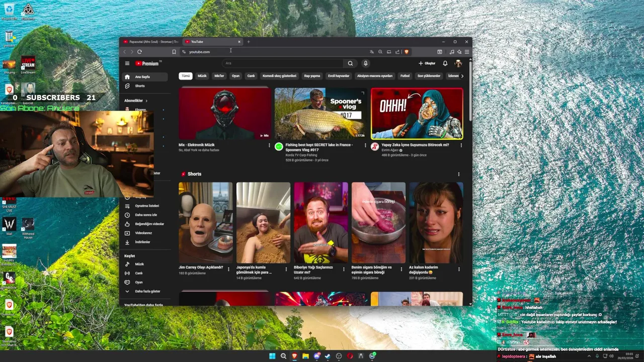Open the Korda TV Carp Fishing channel avatar
The width and height of the screenshot is (644, 362).
[x=279, y=147]
